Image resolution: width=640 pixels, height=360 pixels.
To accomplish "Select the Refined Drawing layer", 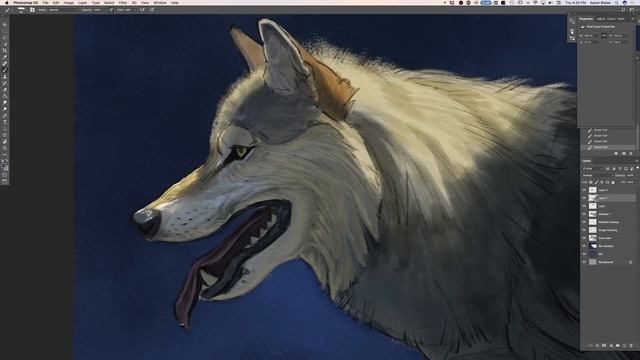I will click(x=608, y=222).
